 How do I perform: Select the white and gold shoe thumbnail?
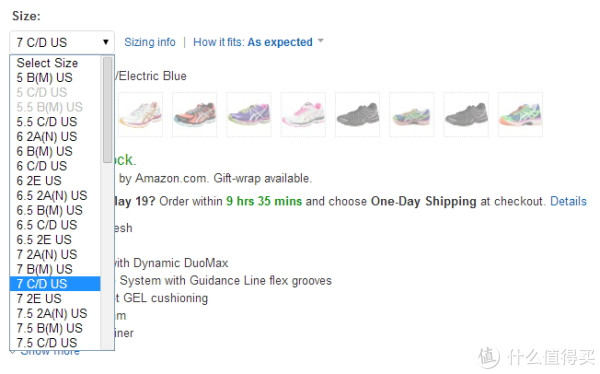coord(140,114)
